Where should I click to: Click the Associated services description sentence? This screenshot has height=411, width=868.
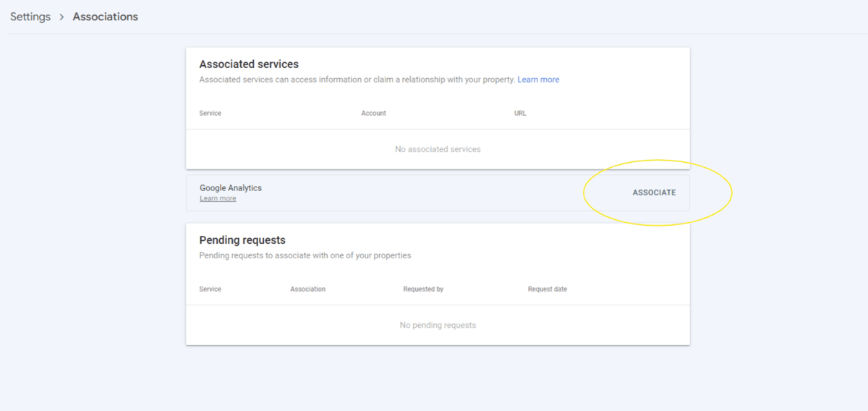click(x=357, y=80)
